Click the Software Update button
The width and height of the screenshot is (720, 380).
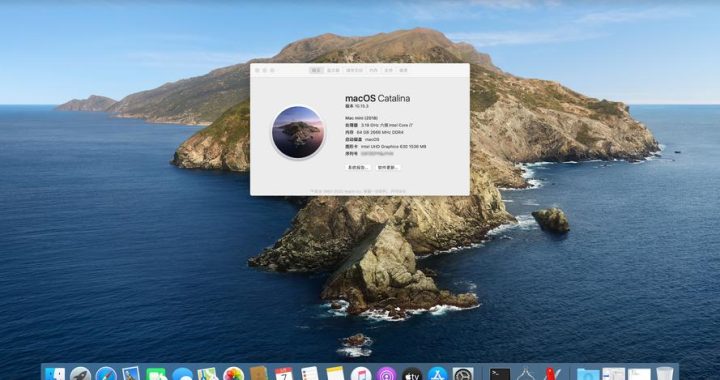point(388,168)
